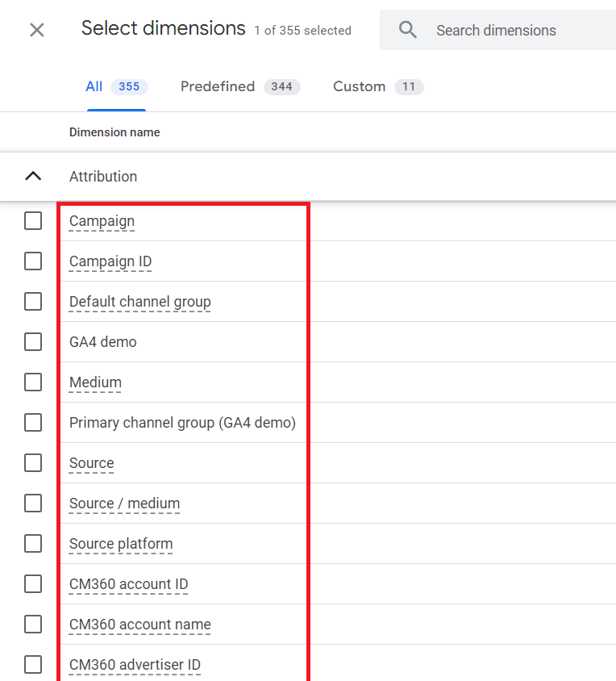Click the Dimension name column header
616x681 pixels.
(x=114, y=132)
